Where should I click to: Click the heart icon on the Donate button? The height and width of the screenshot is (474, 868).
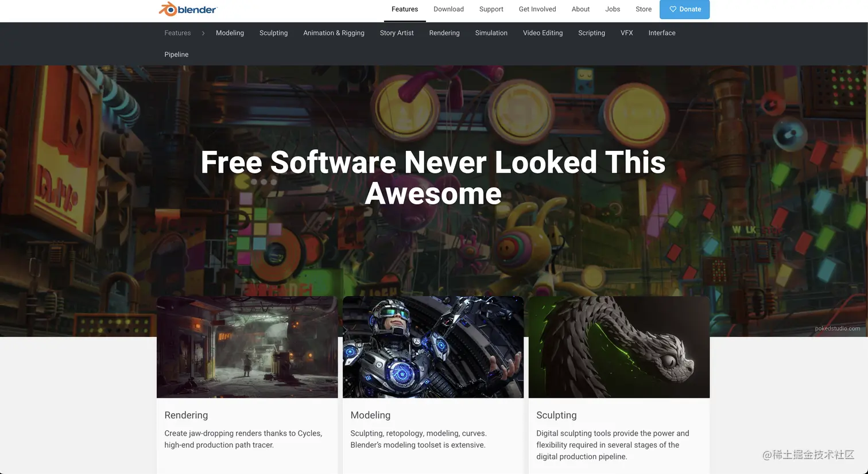[x=673, y=9]
